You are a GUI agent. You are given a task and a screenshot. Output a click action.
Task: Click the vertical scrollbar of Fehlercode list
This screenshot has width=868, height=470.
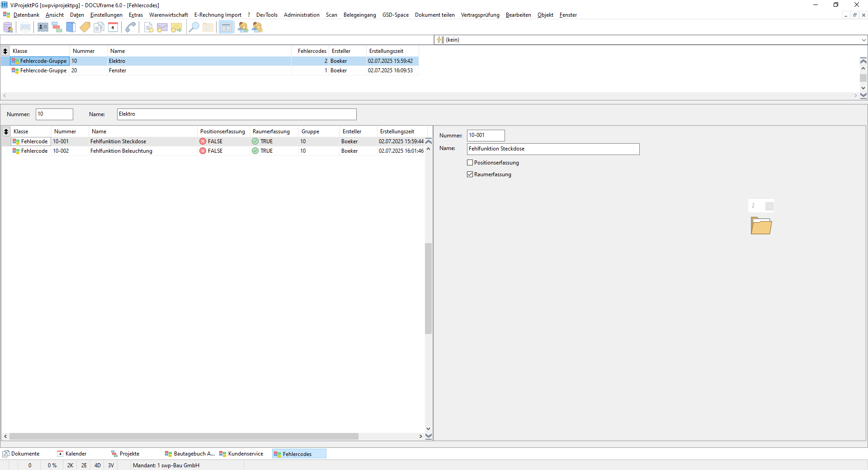point(429,288)
